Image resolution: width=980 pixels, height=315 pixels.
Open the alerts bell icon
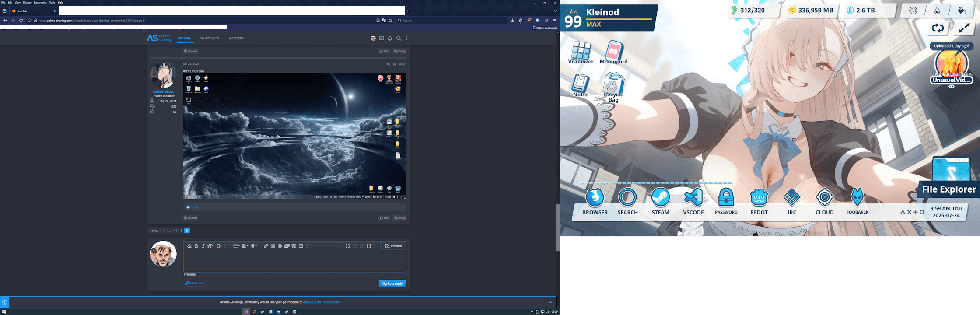[390, 38]
